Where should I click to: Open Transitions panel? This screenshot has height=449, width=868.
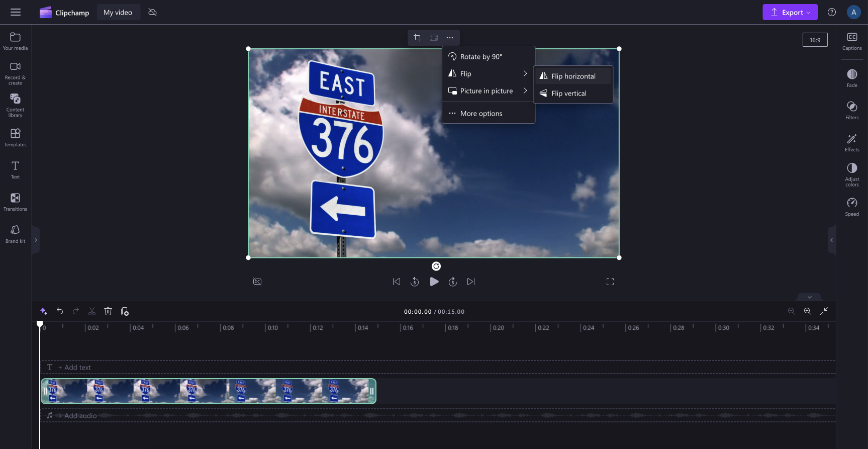click(x=15, y=202)
